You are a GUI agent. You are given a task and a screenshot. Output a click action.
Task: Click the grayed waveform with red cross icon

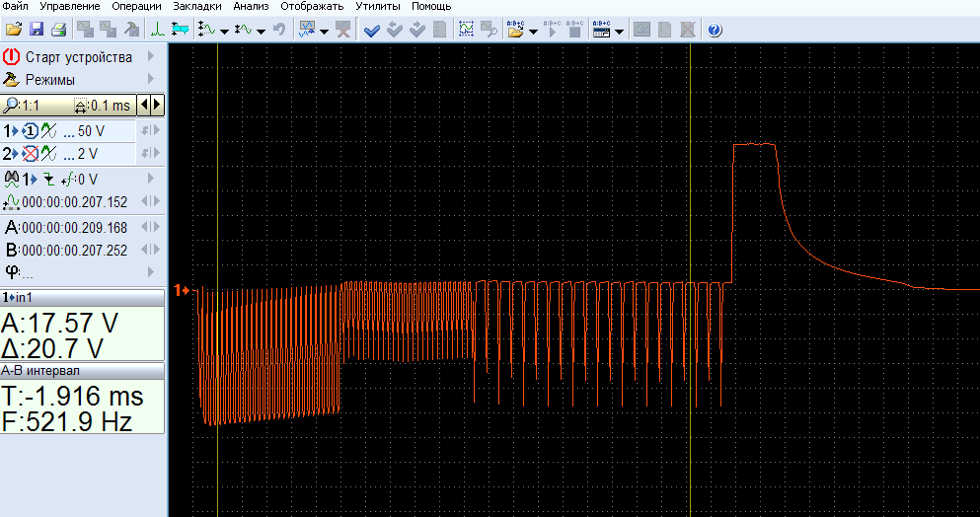coord(342,30)
